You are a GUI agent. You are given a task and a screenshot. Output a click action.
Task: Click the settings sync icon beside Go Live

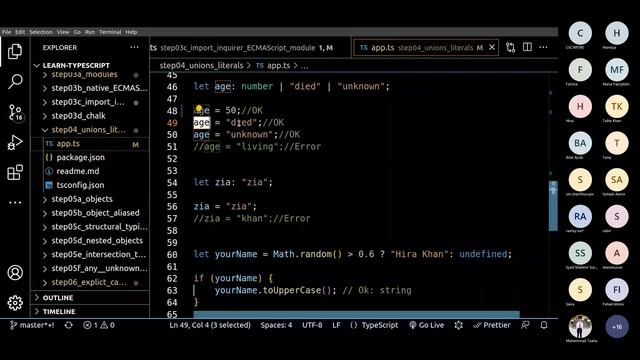(x=459, y=325)
